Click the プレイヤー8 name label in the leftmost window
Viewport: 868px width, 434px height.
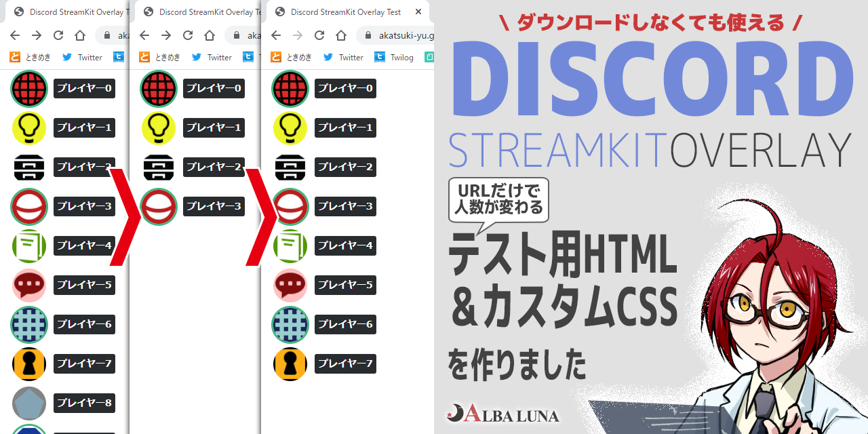click(84, 403)
